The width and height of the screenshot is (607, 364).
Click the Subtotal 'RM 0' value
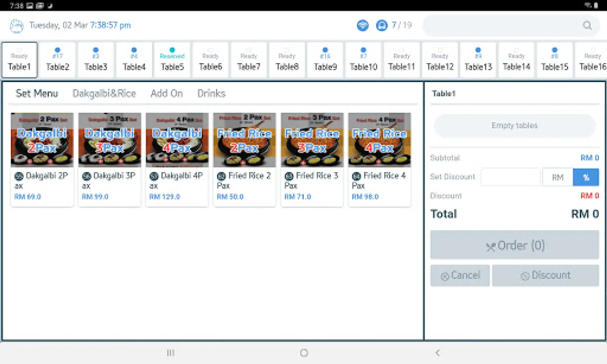click(x=590, y=158)
